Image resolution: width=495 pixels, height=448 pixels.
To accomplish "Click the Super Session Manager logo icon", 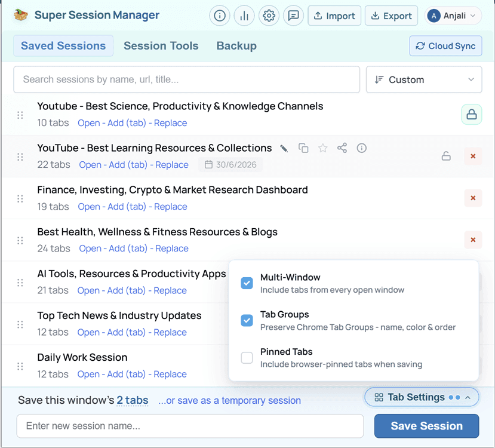I will tap(21, 15).
